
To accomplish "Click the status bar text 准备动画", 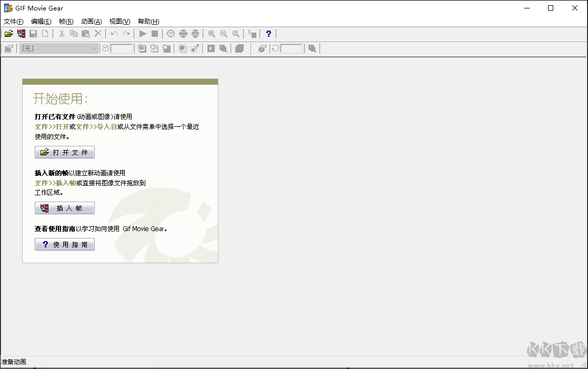I will [14, 362].
